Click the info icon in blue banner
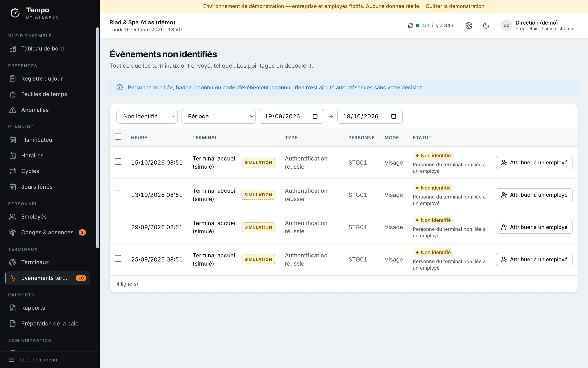Screen dimensions: 588x368 coord(120,87)
